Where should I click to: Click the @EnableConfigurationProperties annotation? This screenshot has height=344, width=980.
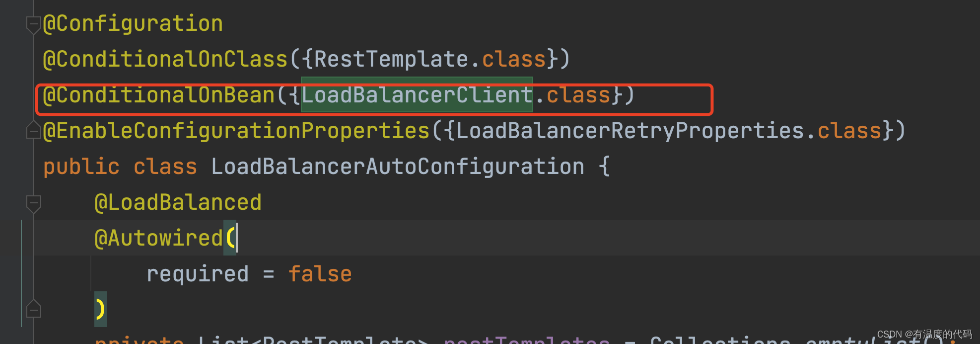(x=236, y=131)
